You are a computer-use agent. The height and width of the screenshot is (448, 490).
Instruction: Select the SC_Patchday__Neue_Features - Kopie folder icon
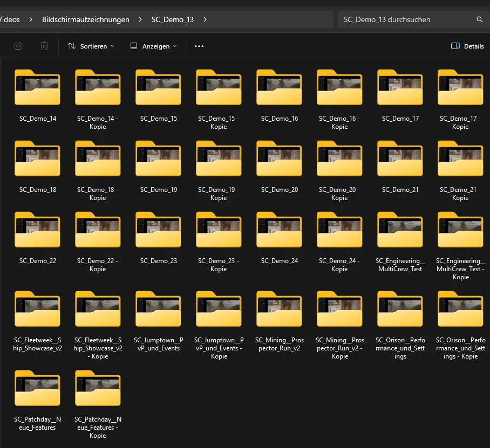coord(98,388)
